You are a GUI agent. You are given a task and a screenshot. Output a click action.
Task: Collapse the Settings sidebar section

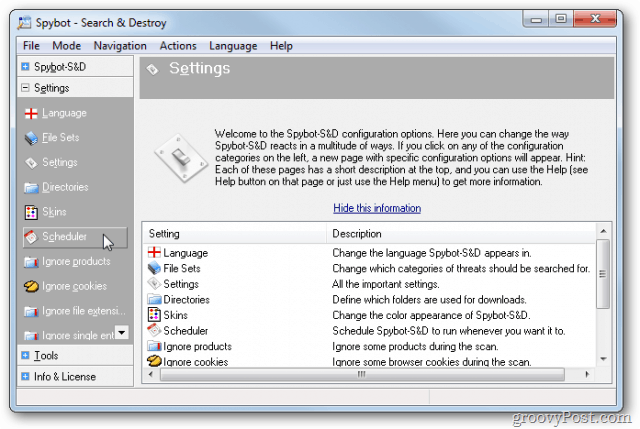(x=25, y=88)
